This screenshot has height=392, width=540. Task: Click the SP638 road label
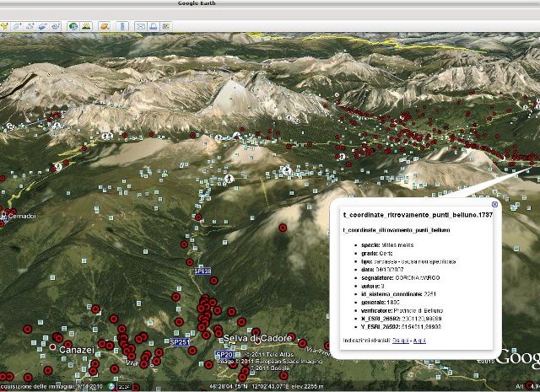click(202, 271)
